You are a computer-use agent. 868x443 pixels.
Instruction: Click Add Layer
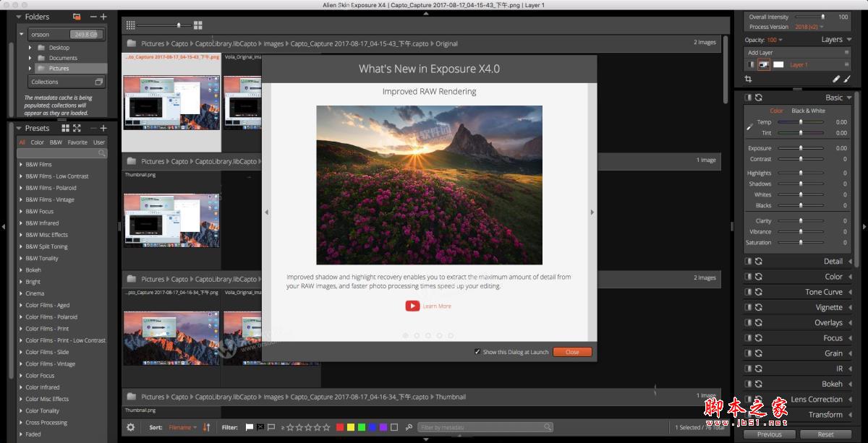tap(760, 53)
